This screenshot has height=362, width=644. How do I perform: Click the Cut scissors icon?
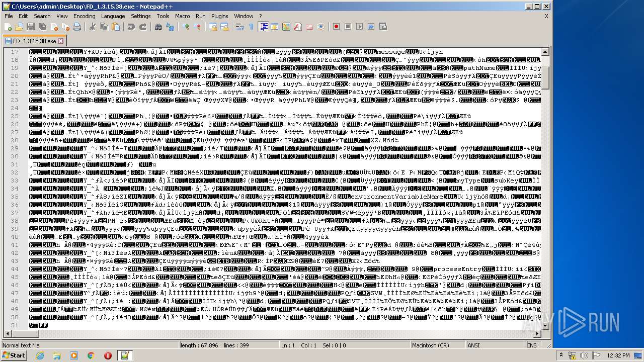tap(93, 27)
